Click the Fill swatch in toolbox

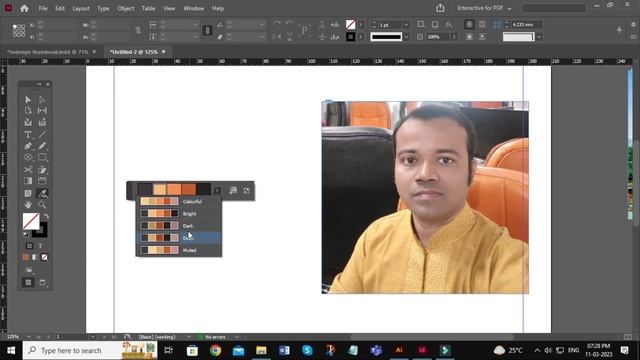(31, 221)
